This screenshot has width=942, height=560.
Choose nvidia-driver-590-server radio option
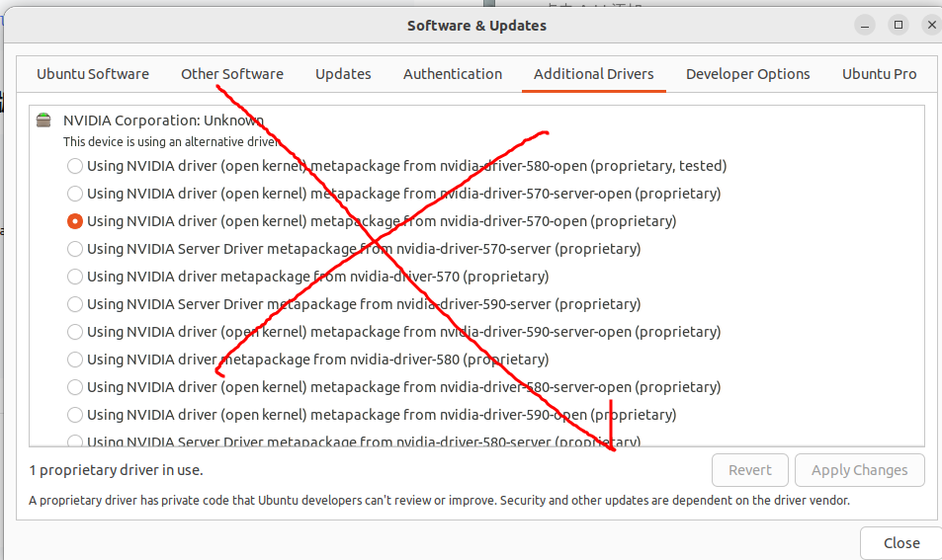point(74,304)
